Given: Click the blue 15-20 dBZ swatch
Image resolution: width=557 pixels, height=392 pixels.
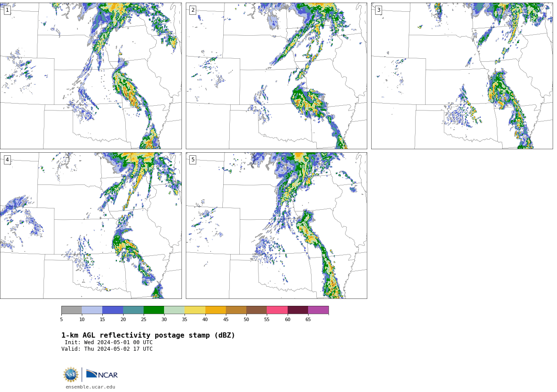Looking at the screenshot, I should coord(113,310).
